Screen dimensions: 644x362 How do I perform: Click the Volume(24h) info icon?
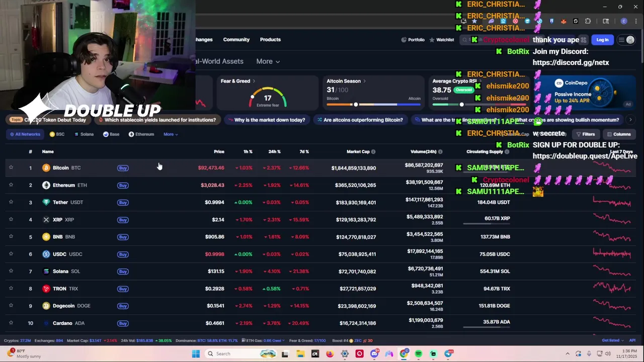pyautogui.click(x=440, y=151)
